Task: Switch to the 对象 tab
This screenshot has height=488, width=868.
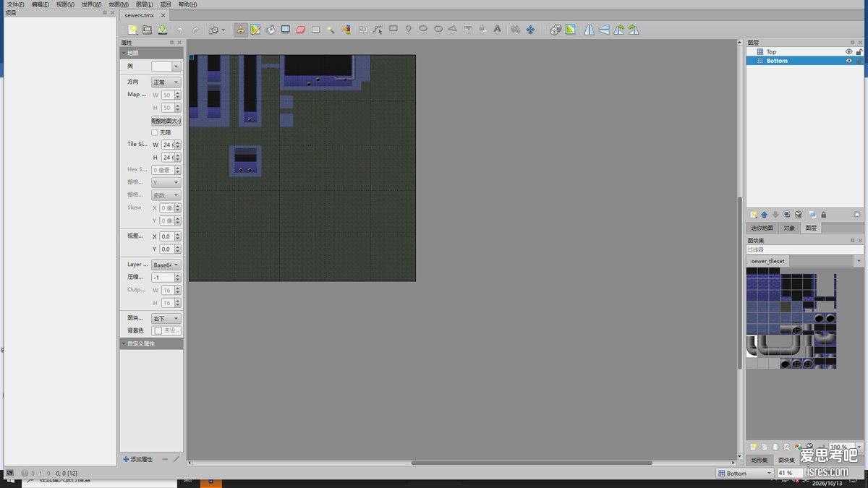Action: [x=789, y=228]
